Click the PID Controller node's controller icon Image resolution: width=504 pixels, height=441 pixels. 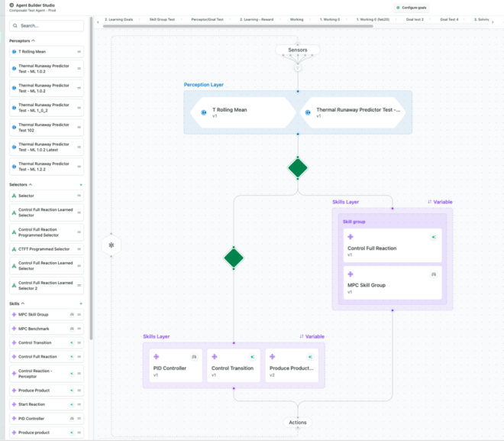click(194, 357)
